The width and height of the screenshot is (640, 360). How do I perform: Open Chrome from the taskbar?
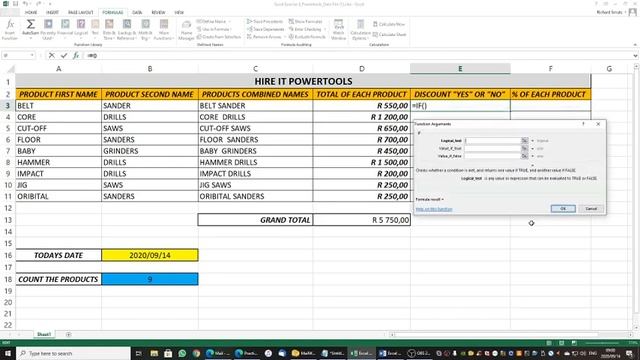[196, 353]
